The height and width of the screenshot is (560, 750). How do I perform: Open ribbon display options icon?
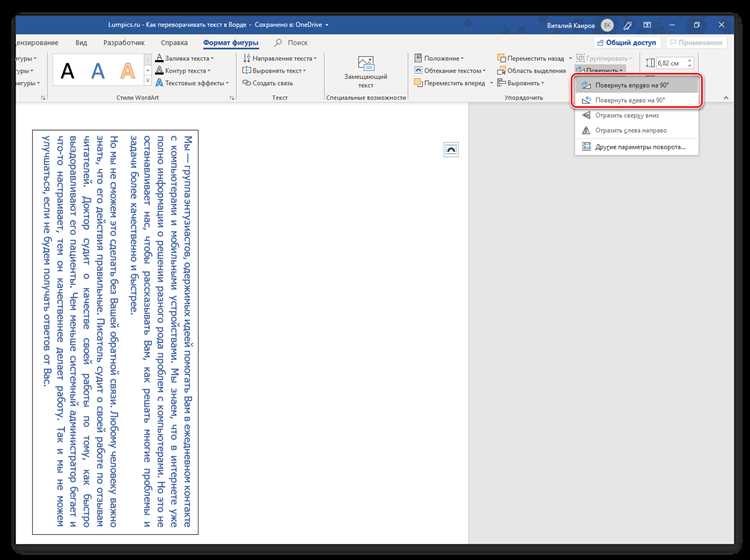pyautogui.click(x=647, y=25)
